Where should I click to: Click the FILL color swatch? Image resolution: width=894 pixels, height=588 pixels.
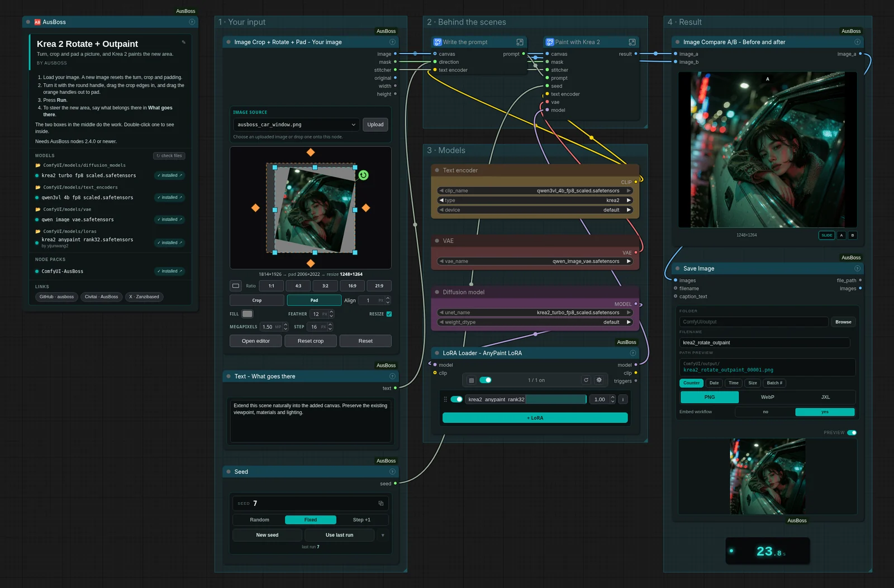[248, 314]
